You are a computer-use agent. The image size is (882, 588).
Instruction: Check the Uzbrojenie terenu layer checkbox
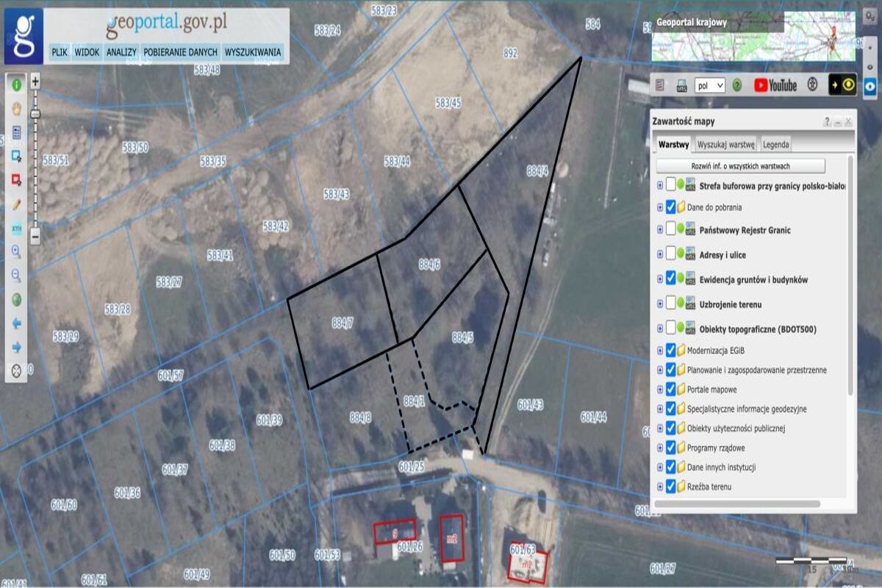tap(670, 303)
